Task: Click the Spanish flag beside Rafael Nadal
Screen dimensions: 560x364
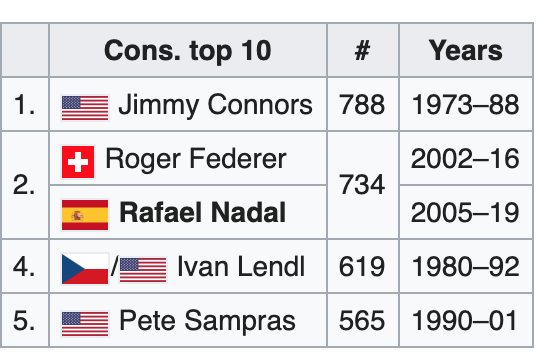Action: tap(85, 215)
